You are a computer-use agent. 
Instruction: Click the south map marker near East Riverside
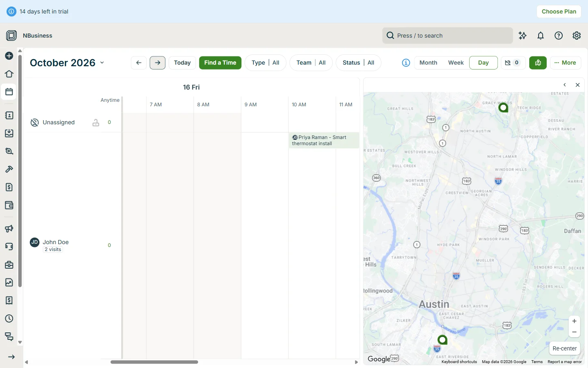443,340
